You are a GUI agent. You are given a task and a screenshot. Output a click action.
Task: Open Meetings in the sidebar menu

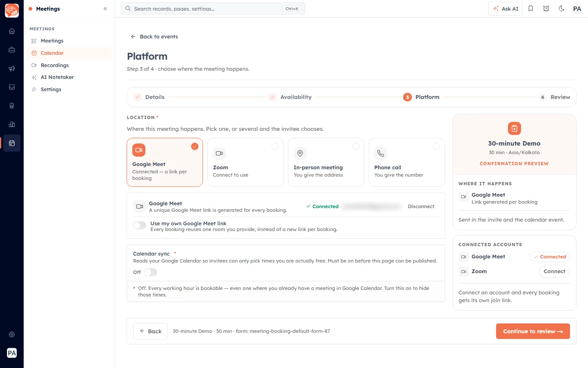click(x=69, y=41)
